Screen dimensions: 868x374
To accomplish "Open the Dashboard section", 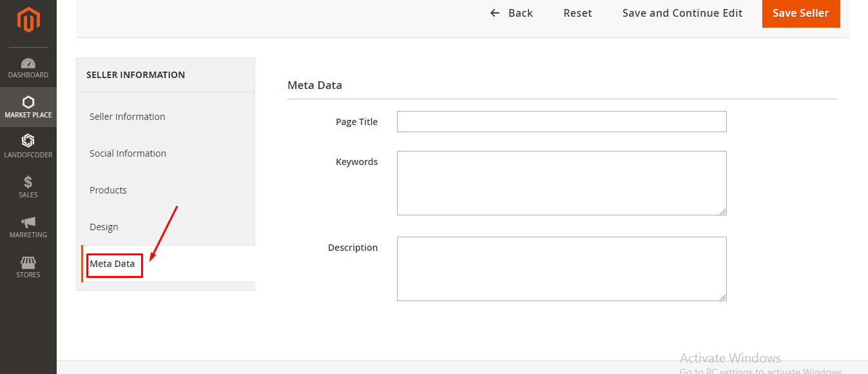I will click(x=28, y=68).
